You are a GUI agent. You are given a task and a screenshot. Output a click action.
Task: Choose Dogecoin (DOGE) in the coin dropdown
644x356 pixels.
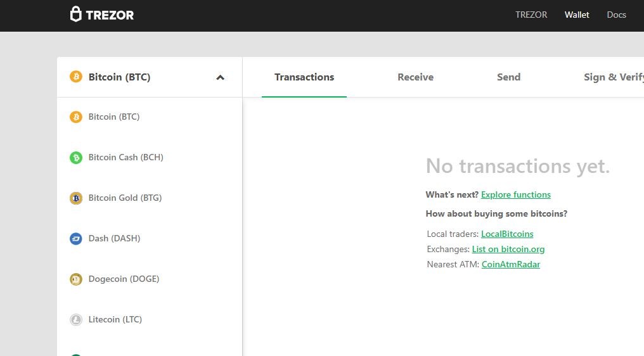pyautogui.click(x=124, y=279)
